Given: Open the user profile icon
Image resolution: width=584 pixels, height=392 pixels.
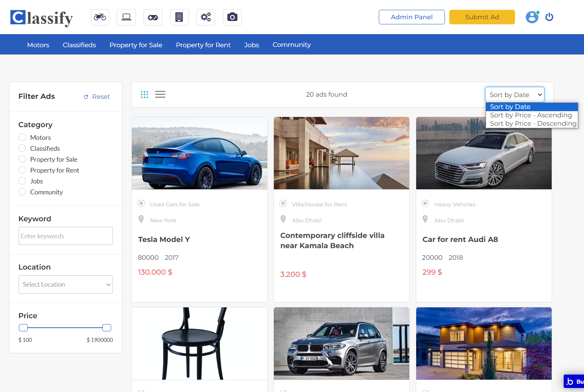Looking at the screenshot, I should coord(532,17).
